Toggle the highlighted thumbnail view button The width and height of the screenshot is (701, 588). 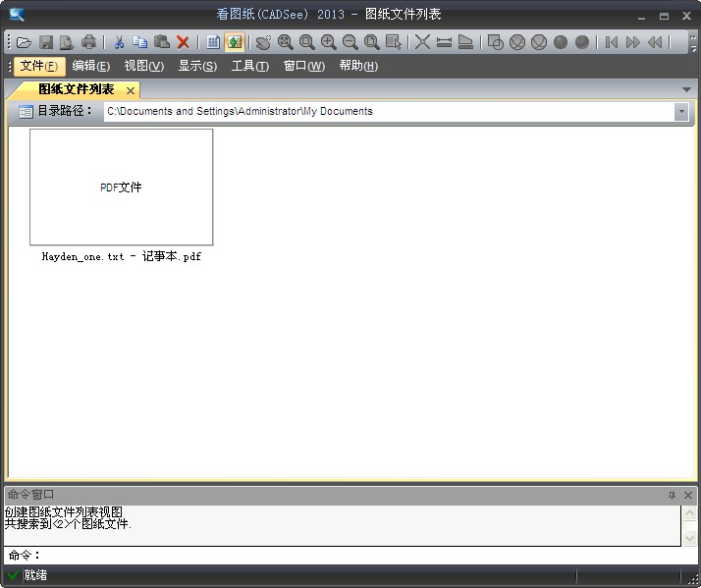(234, 42)
